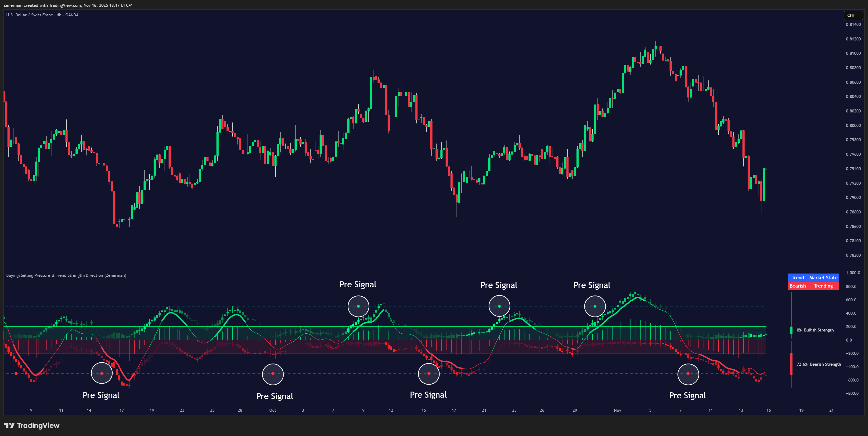The image size is (868, 436).
Task: Click the 0.80600 price axis label
Action: (853, 82)
